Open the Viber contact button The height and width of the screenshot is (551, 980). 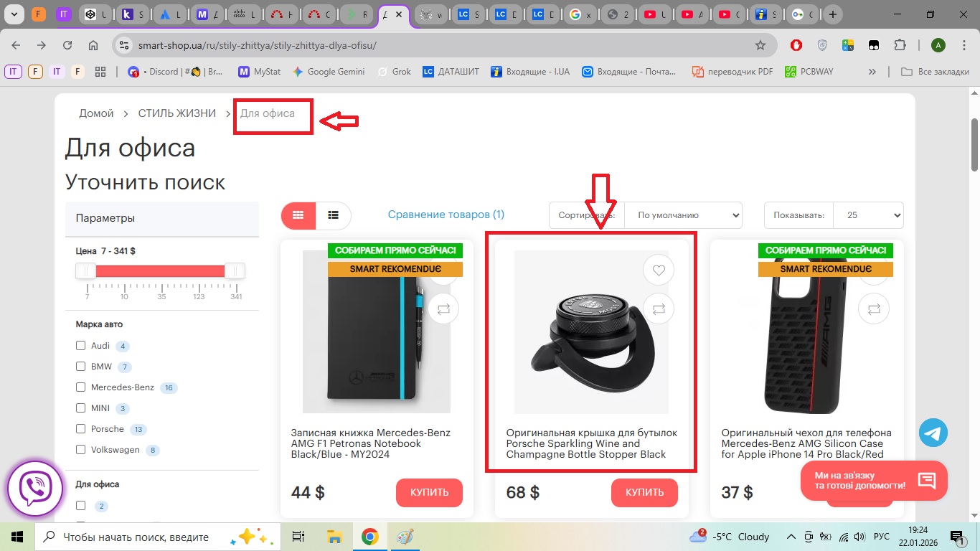[x=35, y=489]
